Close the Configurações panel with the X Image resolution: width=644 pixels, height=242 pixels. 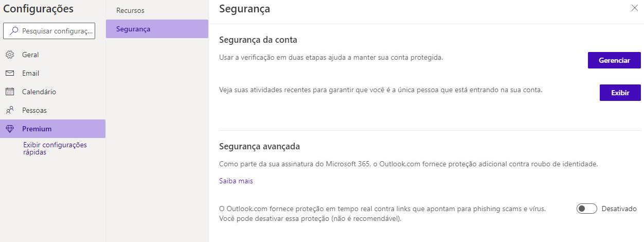pos(634,8)
